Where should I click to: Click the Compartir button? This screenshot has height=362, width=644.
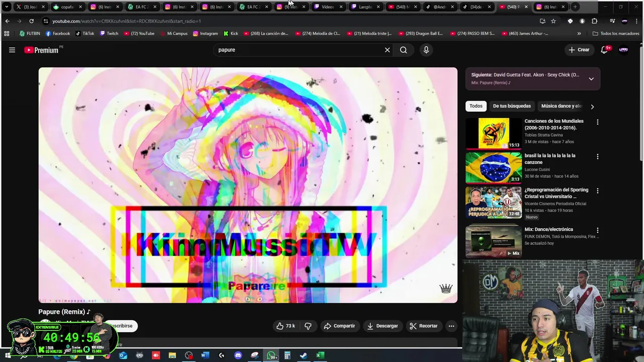coord(339,326)
